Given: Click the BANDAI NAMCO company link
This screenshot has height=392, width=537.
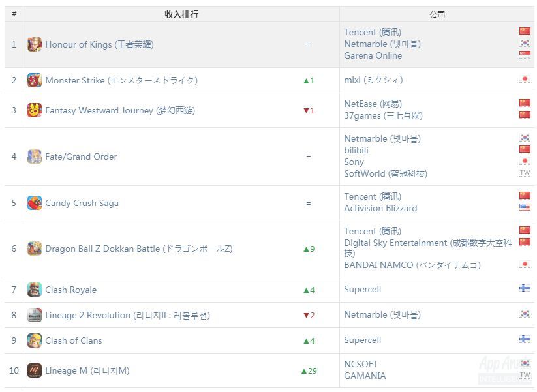Looking at the screenshot, I should pyautogui.click(x=412, y=265).
